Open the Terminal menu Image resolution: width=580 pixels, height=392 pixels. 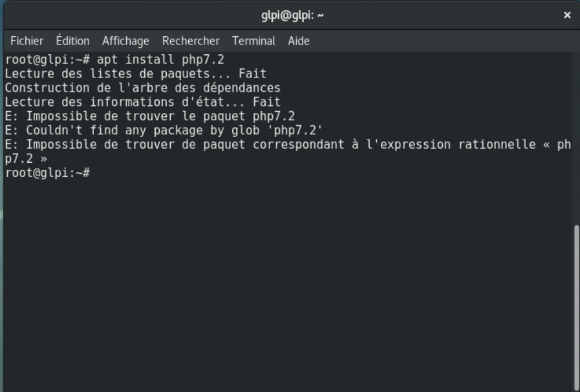pyautogui.click(x=253, y=41)
